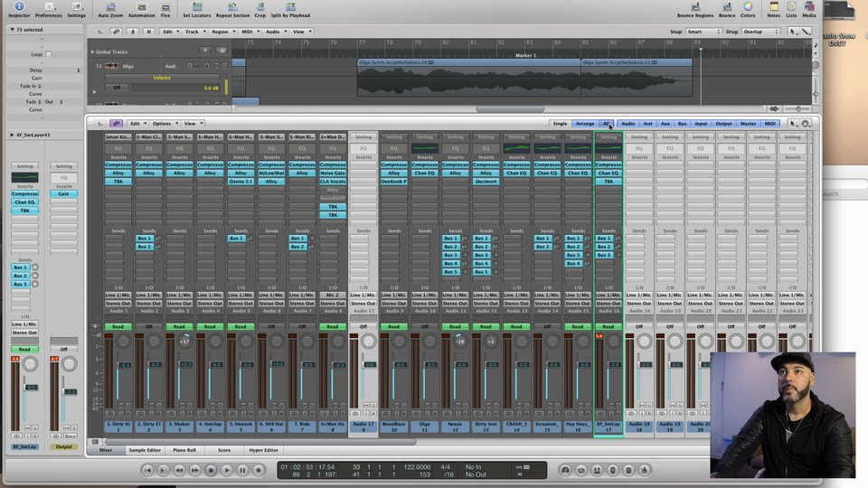
Task: Toggle the arrange area Link button
Action: [x=116, y=32]
